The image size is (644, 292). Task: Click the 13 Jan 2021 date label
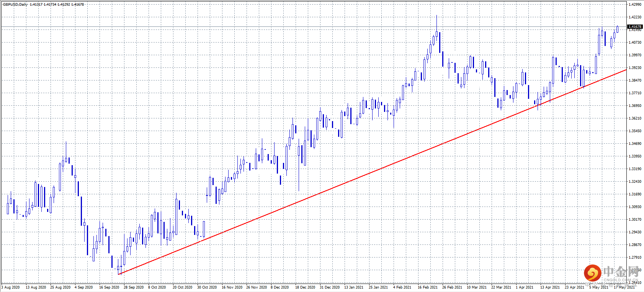tap(354, 287)
